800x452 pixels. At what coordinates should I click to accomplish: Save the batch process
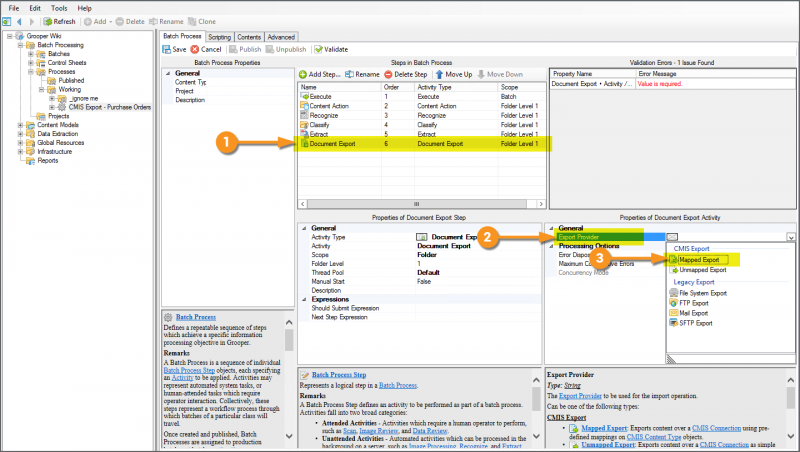pos(174,49)
